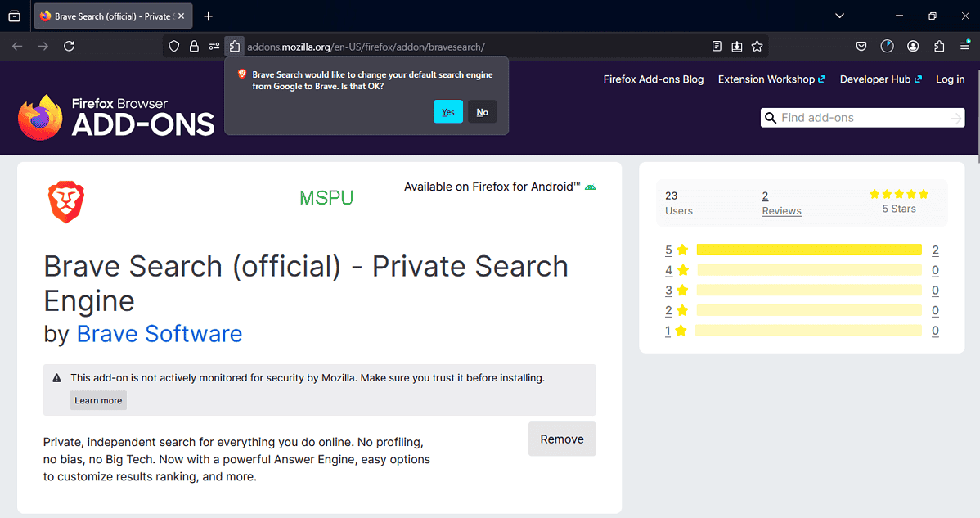Open the Firefox account profile icon
This screenshot has height=518, width=980.
click(x=913, y=46)
